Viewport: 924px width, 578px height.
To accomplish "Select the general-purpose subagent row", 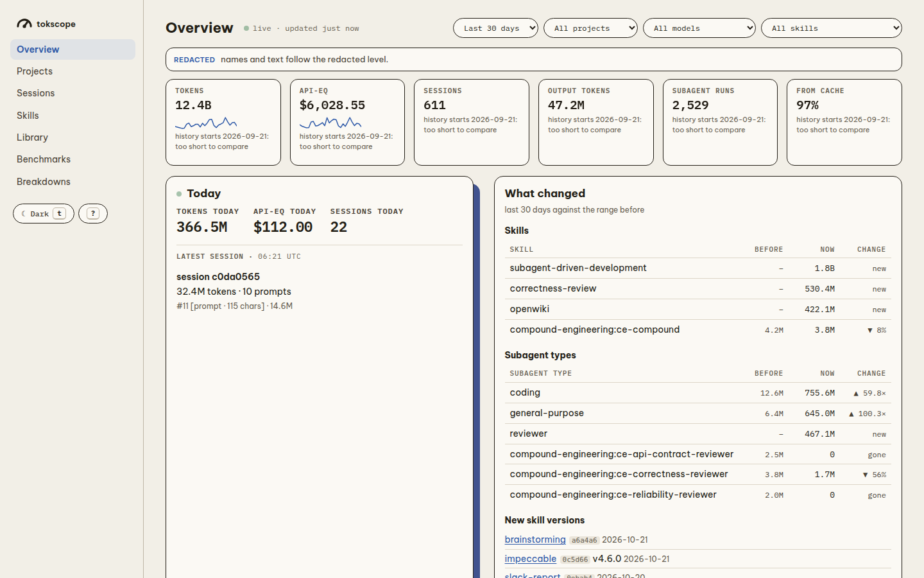I will point(698,414).
